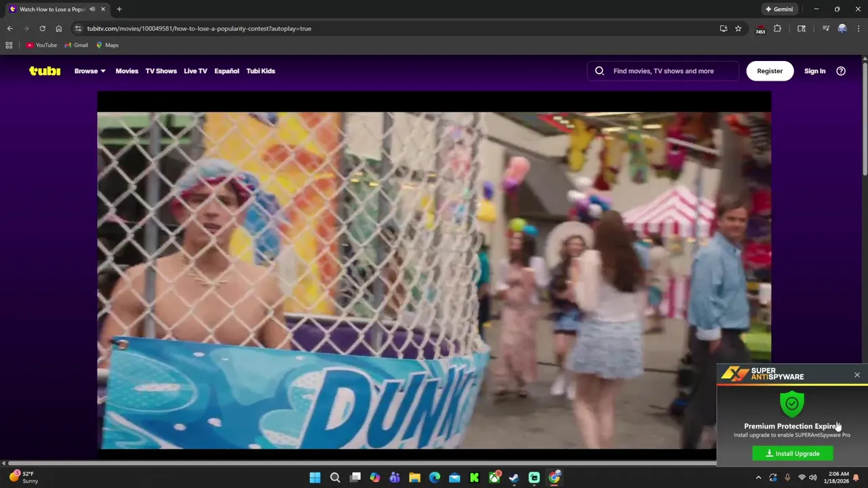Click the microphone icon in system tray
Viewport: 868px width, 488px height.
(787, 477)
